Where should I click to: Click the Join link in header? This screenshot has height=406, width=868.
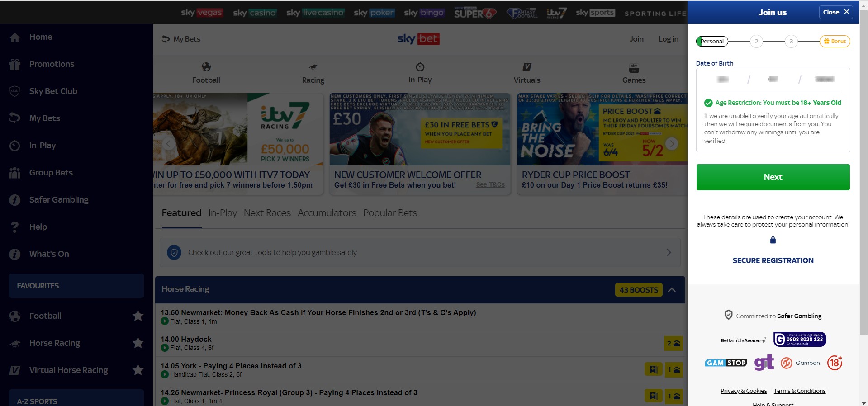(x=636, y=39)
